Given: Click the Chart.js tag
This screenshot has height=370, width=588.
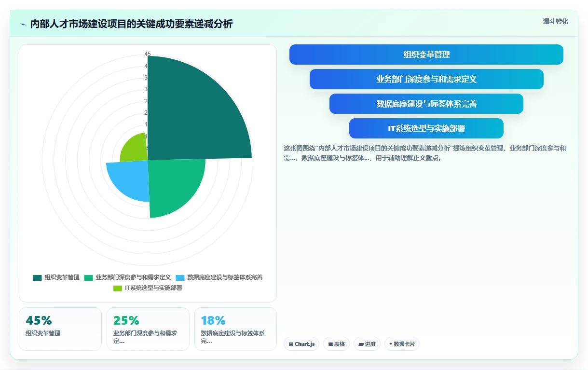Looking at the screenshot, I should click(x=301, y=344).
